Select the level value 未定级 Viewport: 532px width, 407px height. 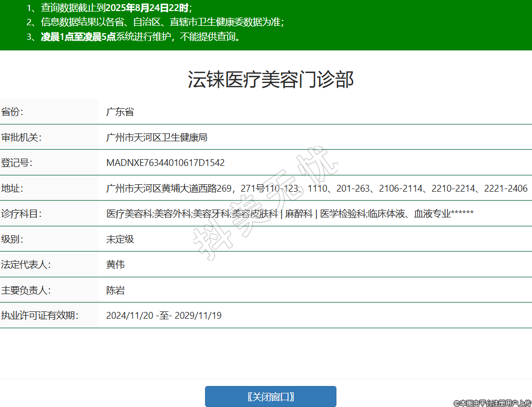point(120,239)
